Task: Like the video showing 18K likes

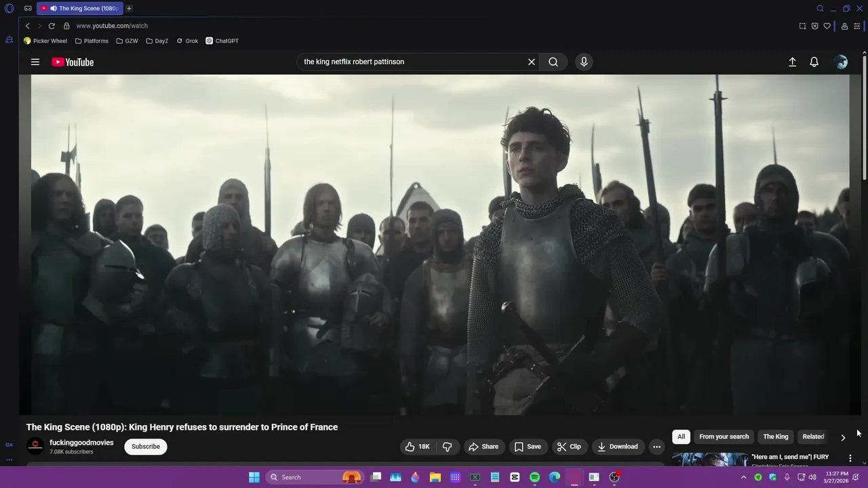Action: click(x=418, y=447)
